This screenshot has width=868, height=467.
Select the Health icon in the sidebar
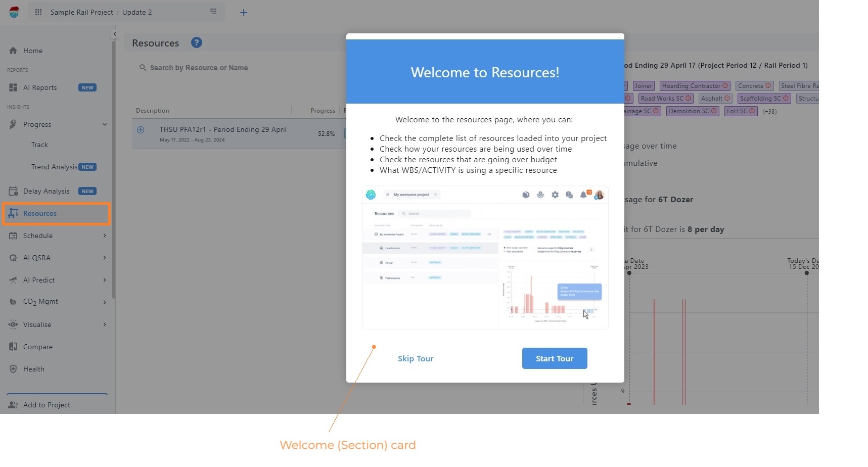pos(13,369)
